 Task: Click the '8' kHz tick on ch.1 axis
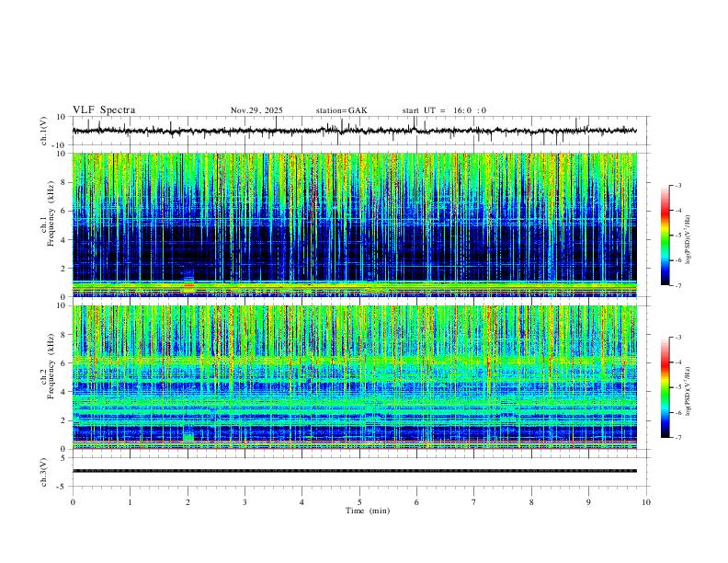coord(63,182)
